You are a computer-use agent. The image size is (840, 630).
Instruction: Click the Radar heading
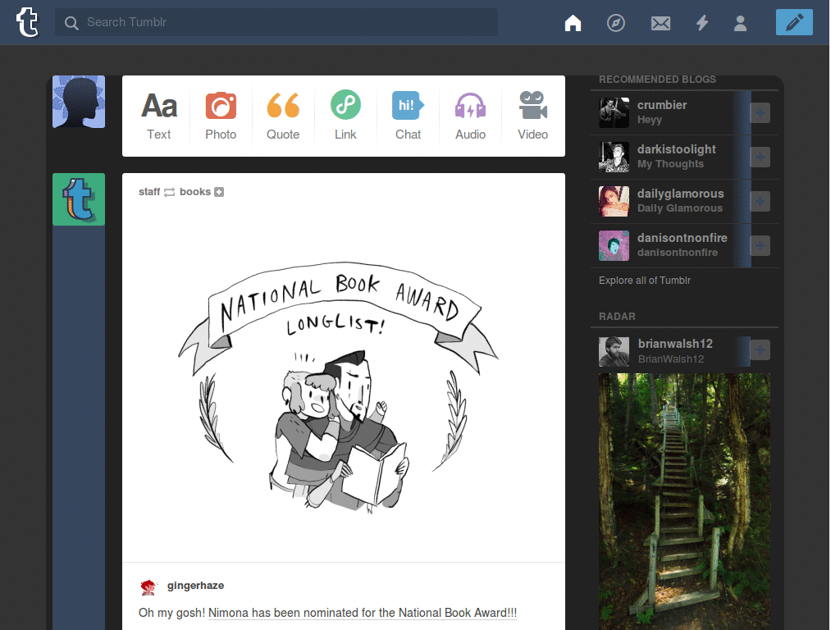pyautogui.click(x=617, y=317)
